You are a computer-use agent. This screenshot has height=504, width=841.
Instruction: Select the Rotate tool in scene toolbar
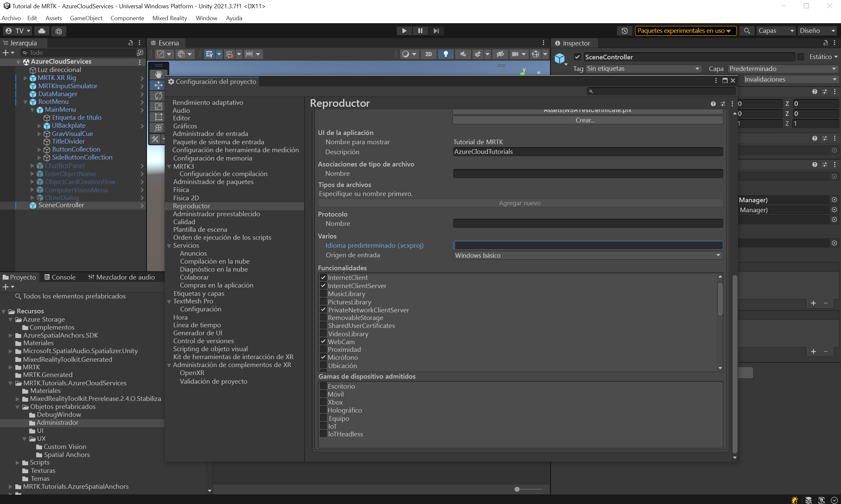(158, 96)
